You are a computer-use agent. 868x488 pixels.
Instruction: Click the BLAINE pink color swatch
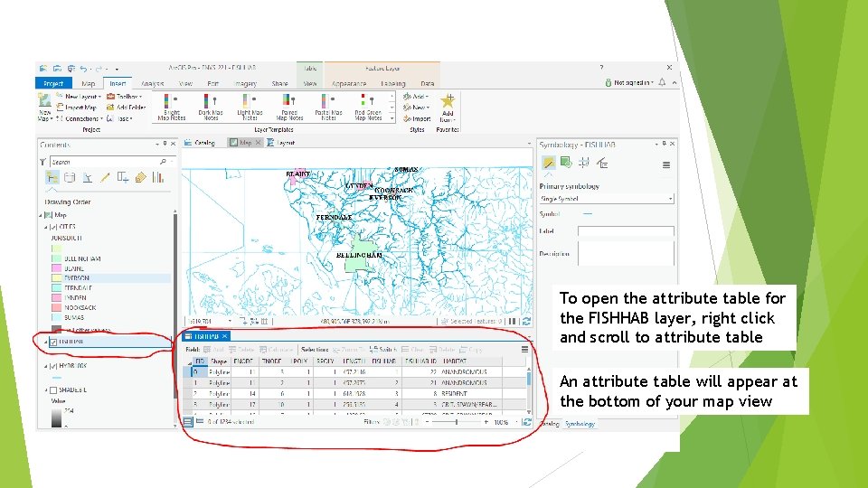[x=56, y=268]
